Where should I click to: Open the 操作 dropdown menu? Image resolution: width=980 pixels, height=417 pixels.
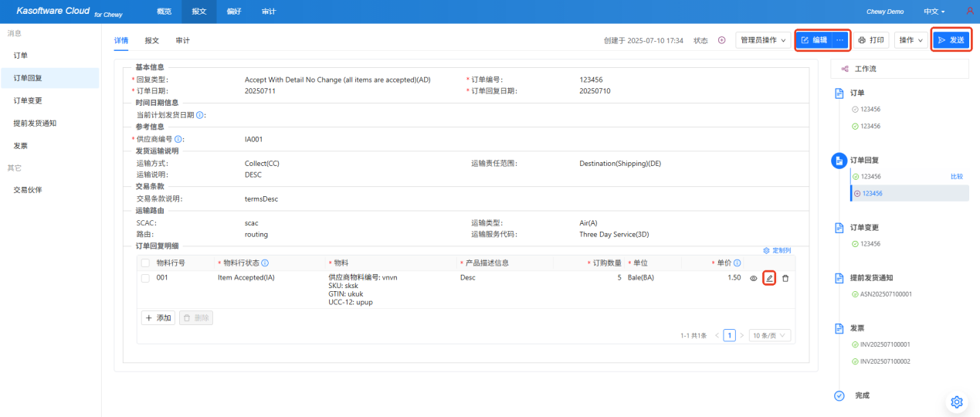(x=911, y=40)
